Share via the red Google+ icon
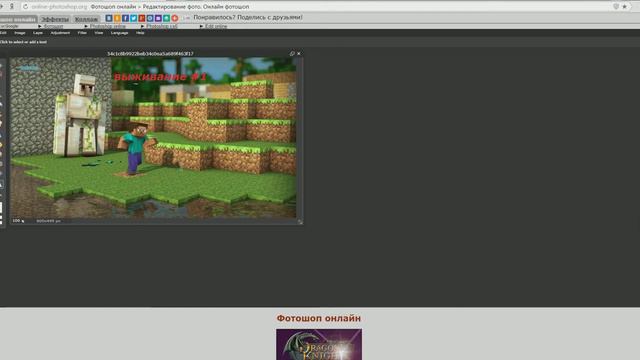This screenshot has height=360, width=640. [x=142, y=18]
